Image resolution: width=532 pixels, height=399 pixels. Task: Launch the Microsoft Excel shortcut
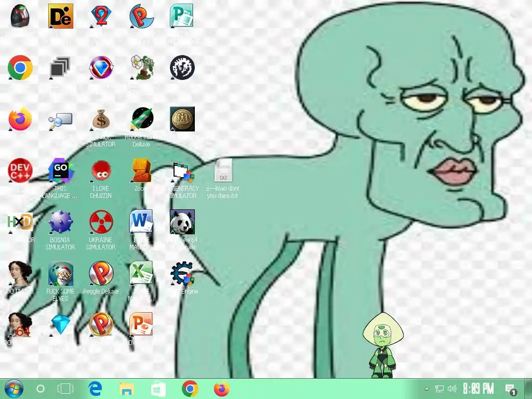[141, 274]
